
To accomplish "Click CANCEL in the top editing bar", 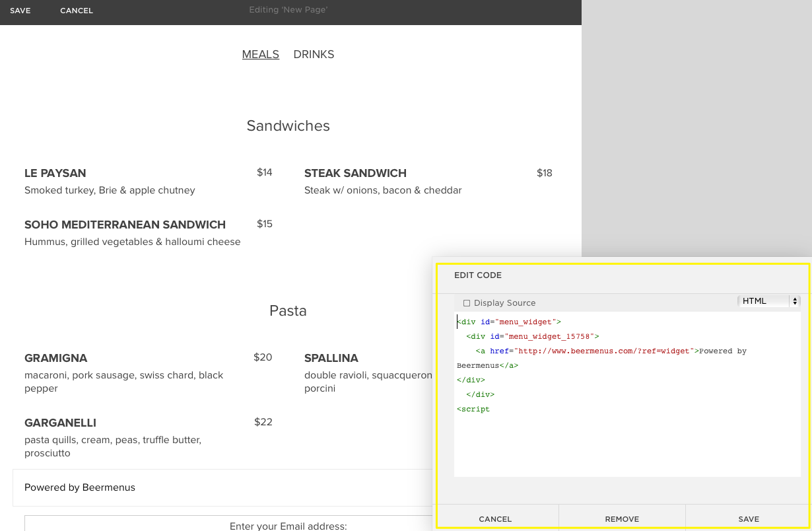I will [x=77, y=11].
